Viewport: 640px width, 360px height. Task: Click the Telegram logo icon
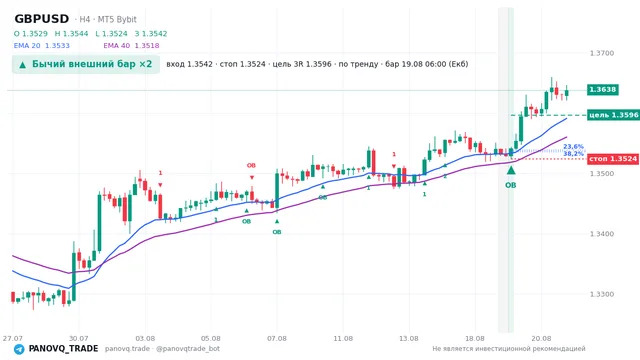click(x=19, y=349)
